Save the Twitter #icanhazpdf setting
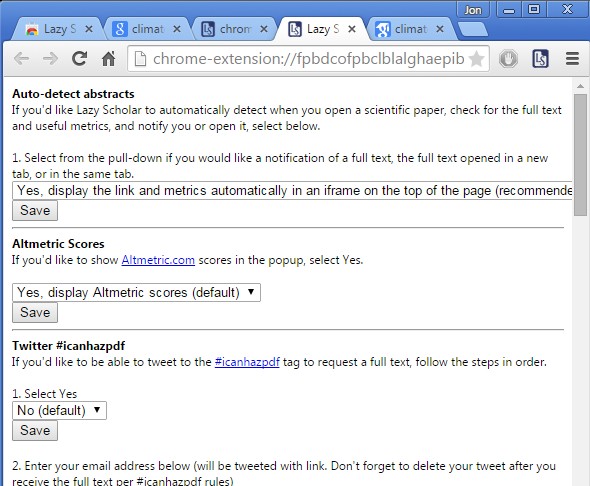 [x=35, y=430]
